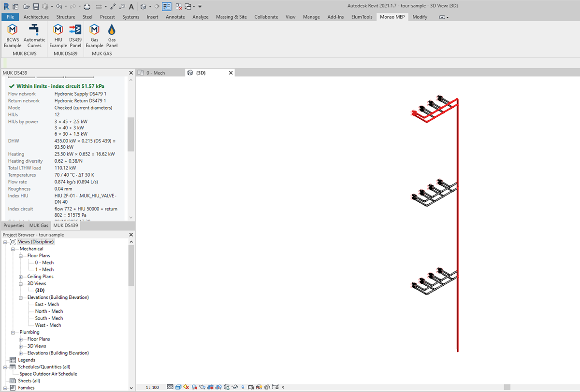Open the 1 : 100 view scale selector
580x392 pixels.
152,387
